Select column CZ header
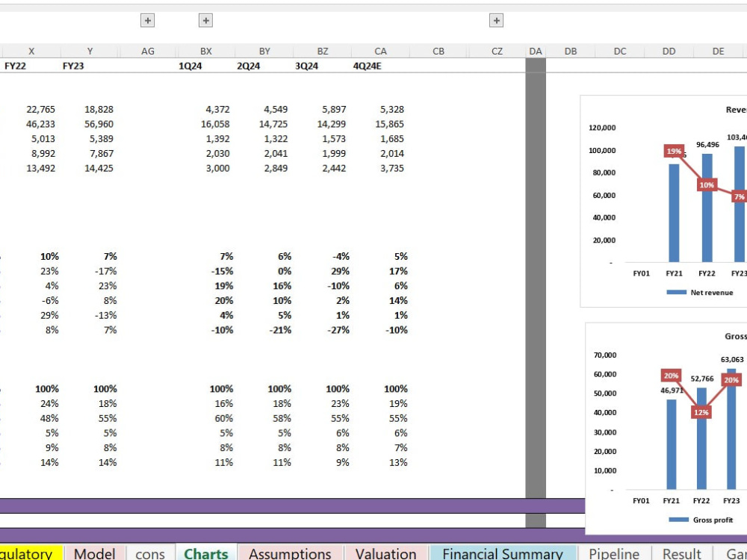Screen dimensions: 747x560 [497, 51]
